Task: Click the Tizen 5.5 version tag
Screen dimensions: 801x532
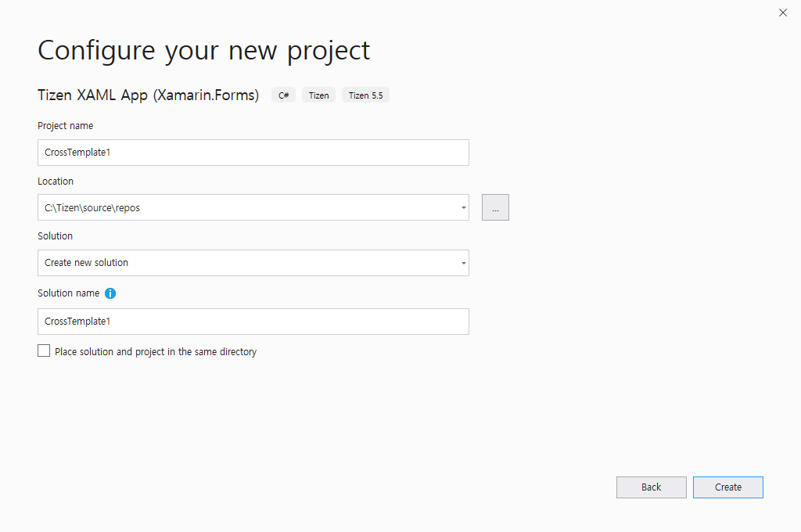Action: click(365, 95)
